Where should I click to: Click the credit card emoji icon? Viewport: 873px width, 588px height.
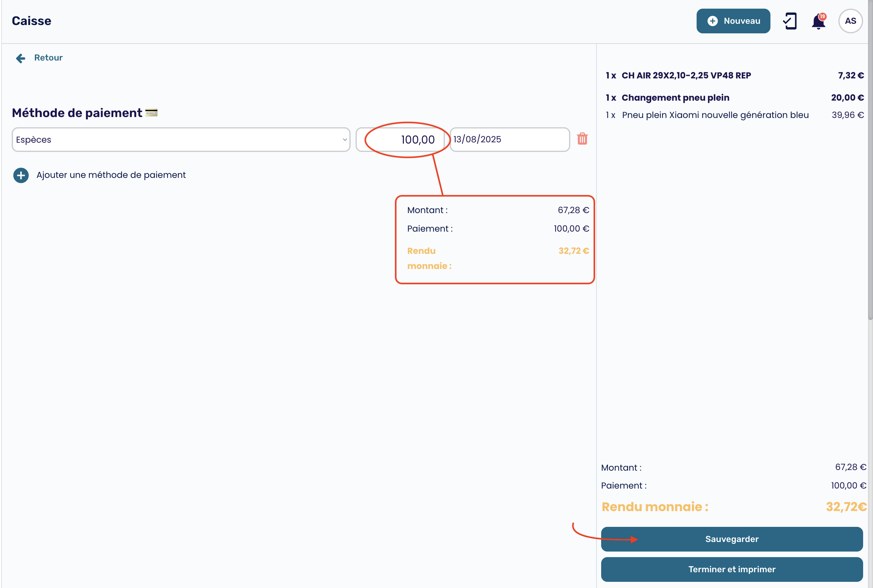pos(151,112)
